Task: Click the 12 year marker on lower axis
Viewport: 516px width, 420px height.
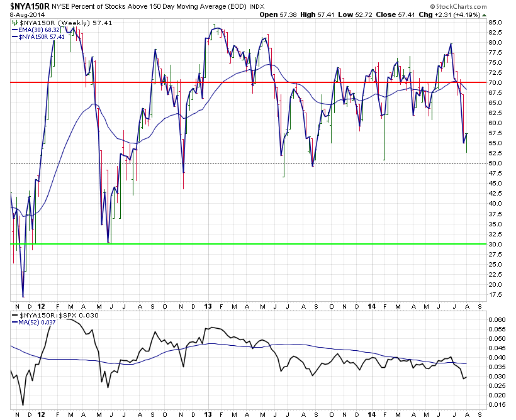Action: 40,414
